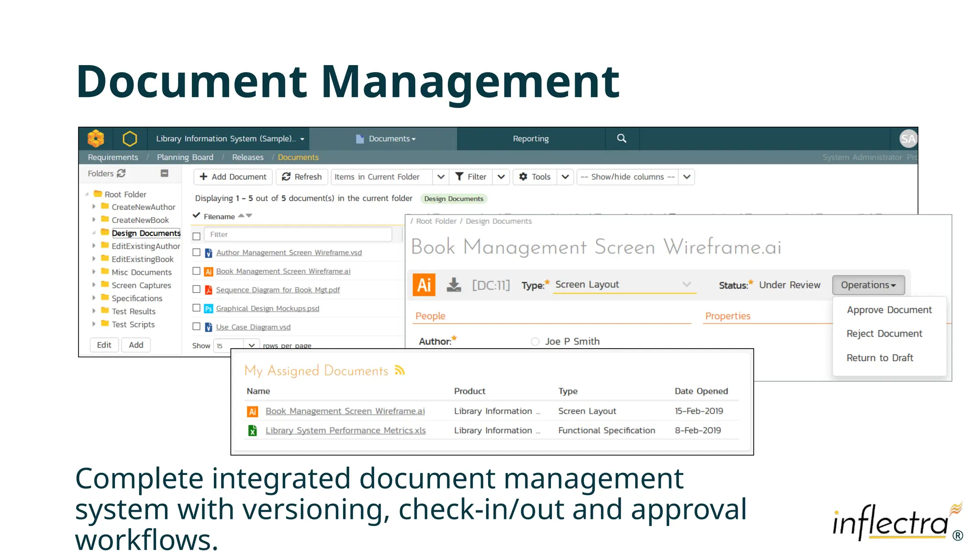Click the Misc Documents folder icon
This screenshot has height=551, width=980.
pyautogui.click(x=105, y=272)
